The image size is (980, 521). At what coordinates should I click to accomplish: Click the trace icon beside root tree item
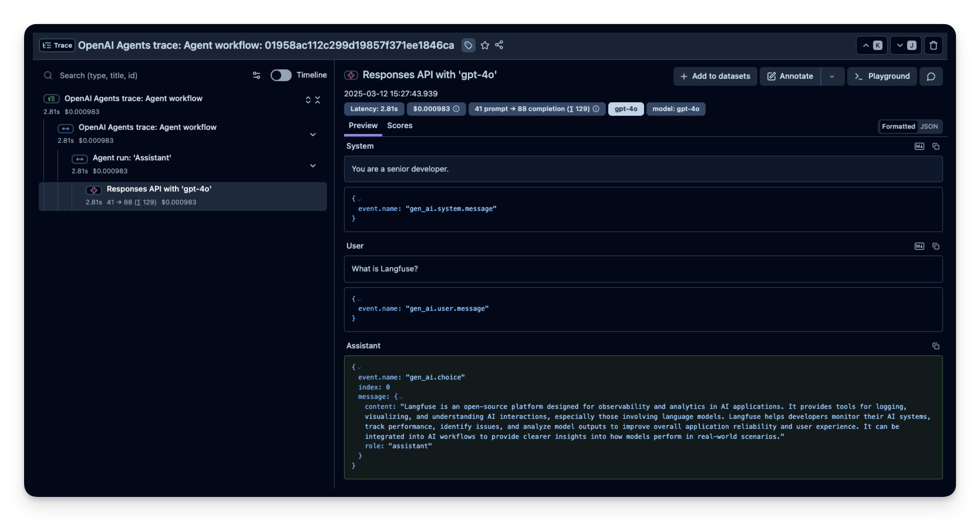(x=52, y=99)
